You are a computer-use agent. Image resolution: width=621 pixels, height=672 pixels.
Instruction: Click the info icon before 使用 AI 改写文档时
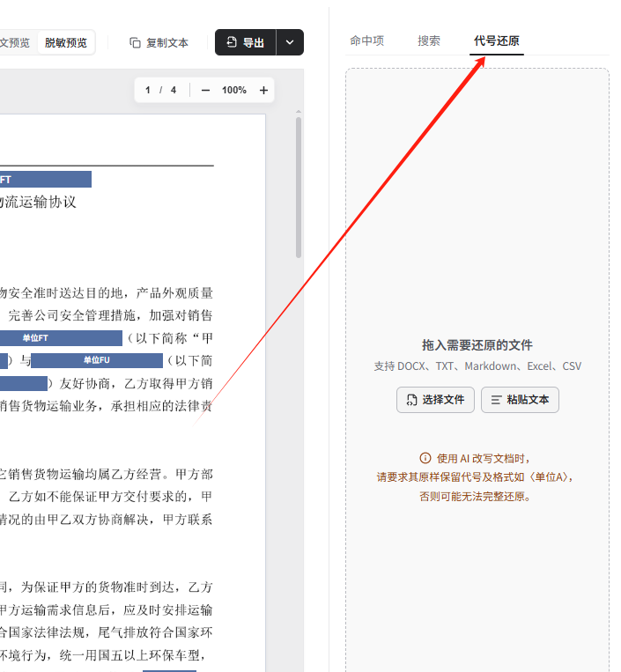425,458
